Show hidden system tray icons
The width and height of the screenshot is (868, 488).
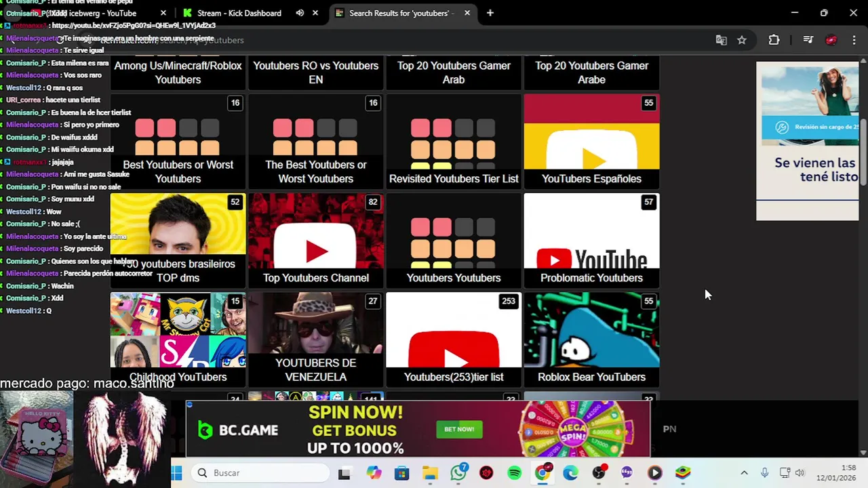point(744,473)
